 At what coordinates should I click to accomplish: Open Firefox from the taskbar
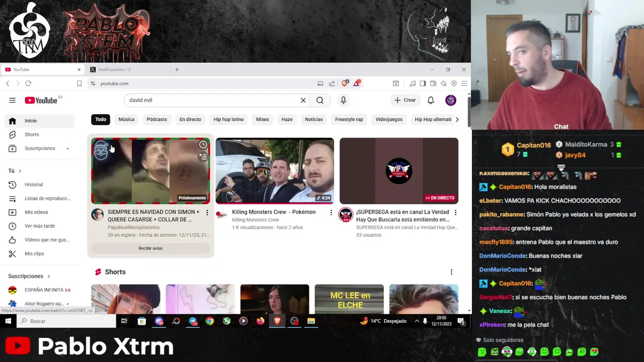pyautogui.click(x=260, y=321)
